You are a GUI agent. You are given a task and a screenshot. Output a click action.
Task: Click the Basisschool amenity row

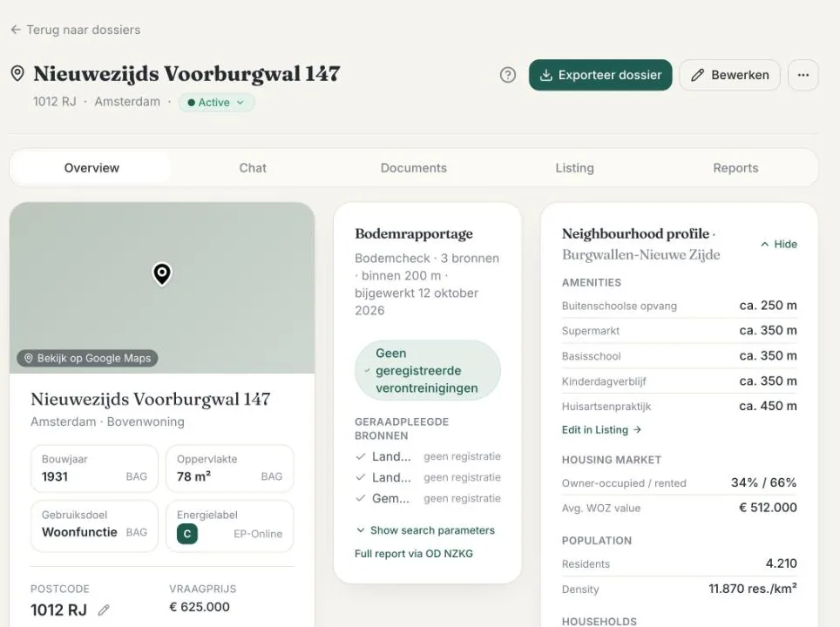679,355
